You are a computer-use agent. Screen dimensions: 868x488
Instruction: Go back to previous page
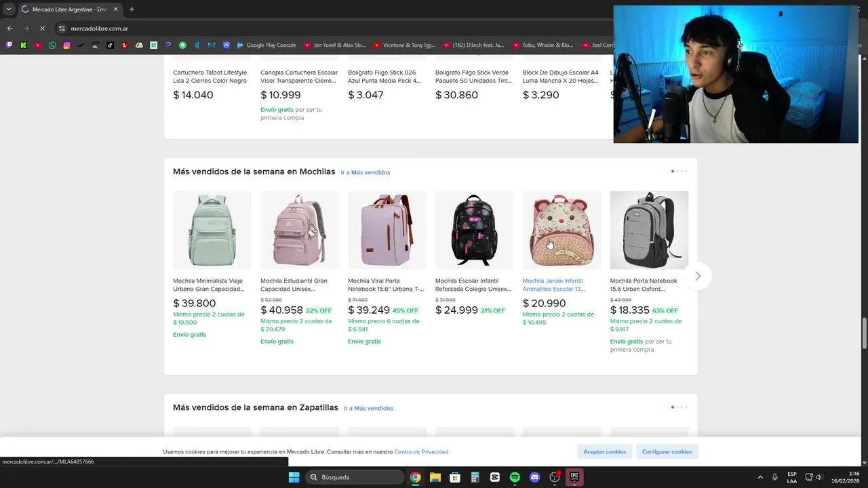click(9, 28)
